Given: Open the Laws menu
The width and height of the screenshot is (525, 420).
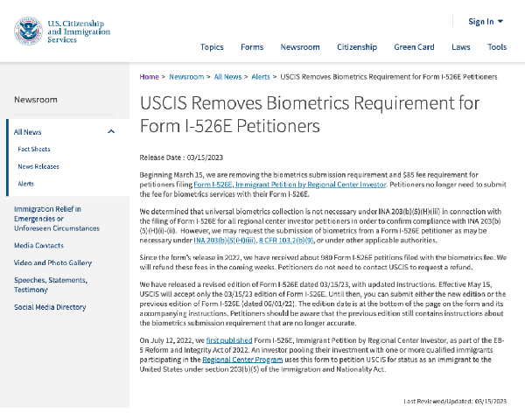Looking at the screenshot, I should tap(461, 47).
